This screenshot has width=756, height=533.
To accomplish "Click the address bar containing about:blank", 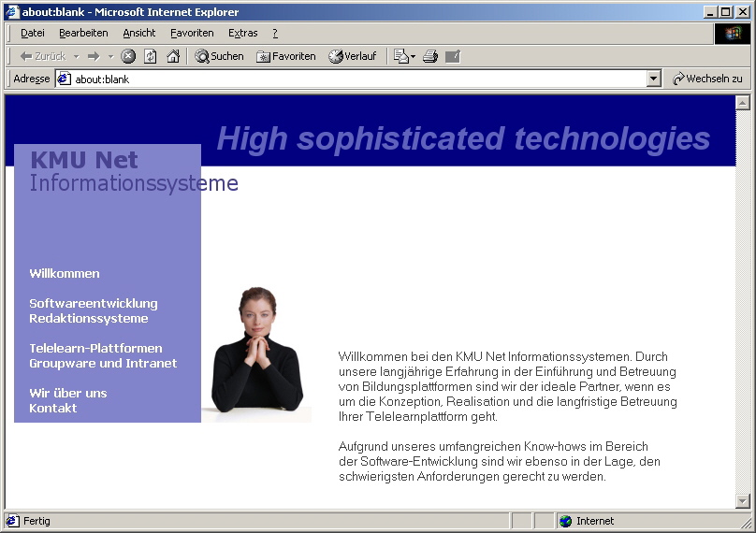I will click(x=357, y=79).
